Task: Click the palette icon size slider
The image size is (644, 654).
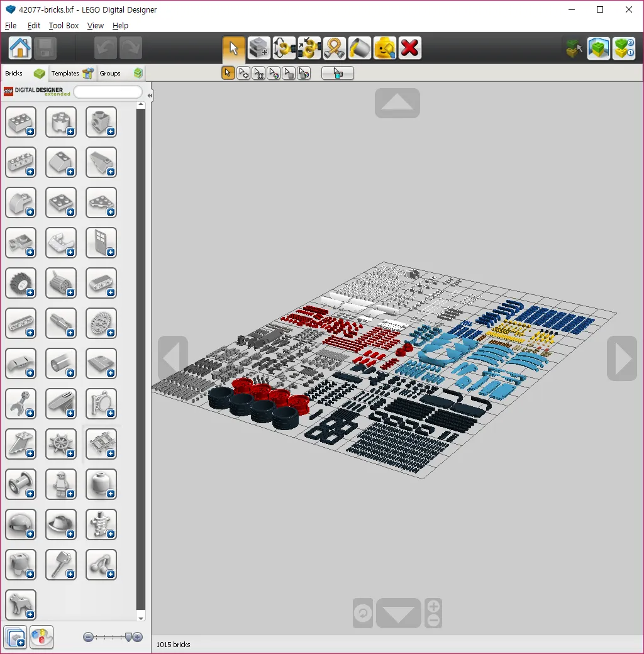Action: [x=113, y=637]
